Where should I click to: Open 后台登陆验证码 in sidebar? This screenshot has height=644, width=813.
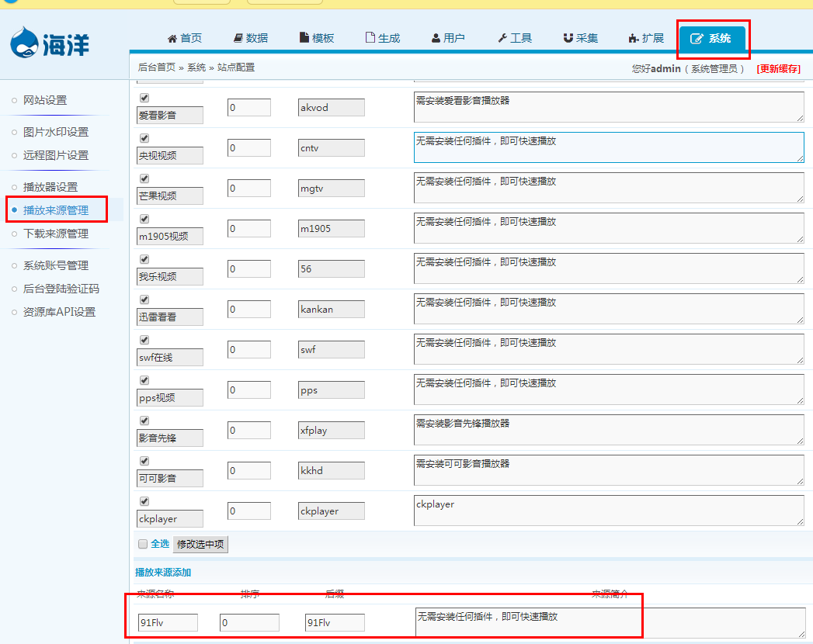coord(61,289)
